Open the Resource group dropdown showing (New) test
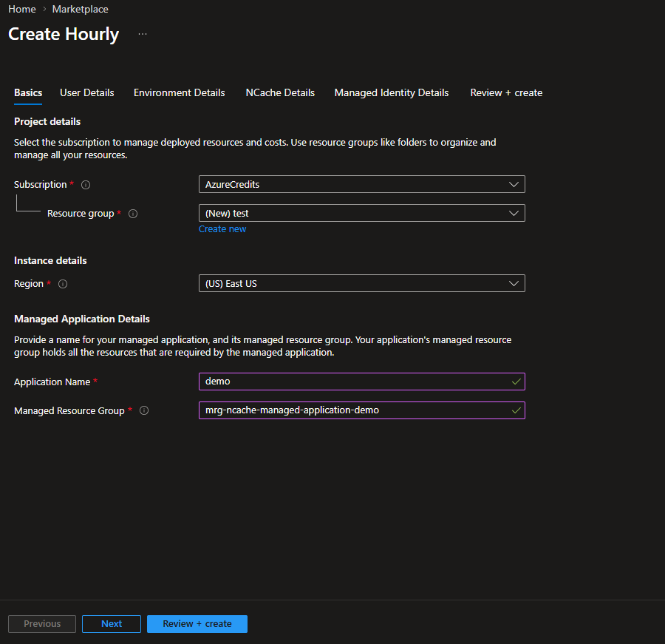665x644 pixels. 362,213
